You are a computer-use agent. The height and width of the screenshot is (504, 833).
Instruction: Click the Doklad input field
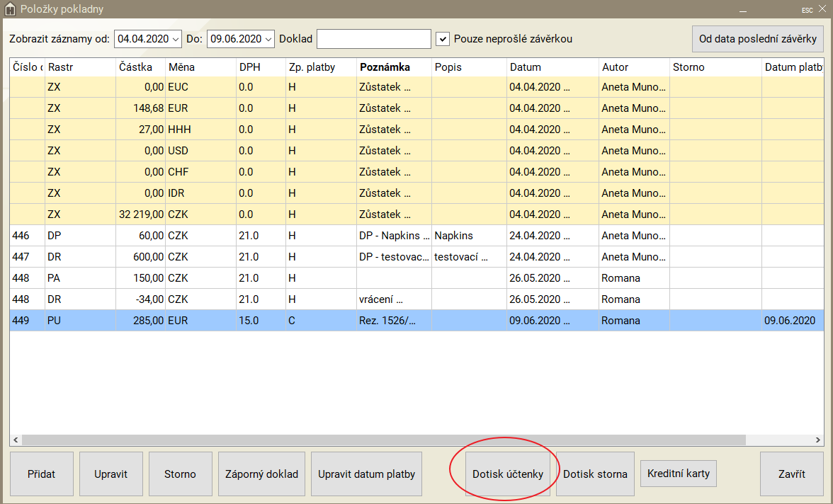pos(373,39)
